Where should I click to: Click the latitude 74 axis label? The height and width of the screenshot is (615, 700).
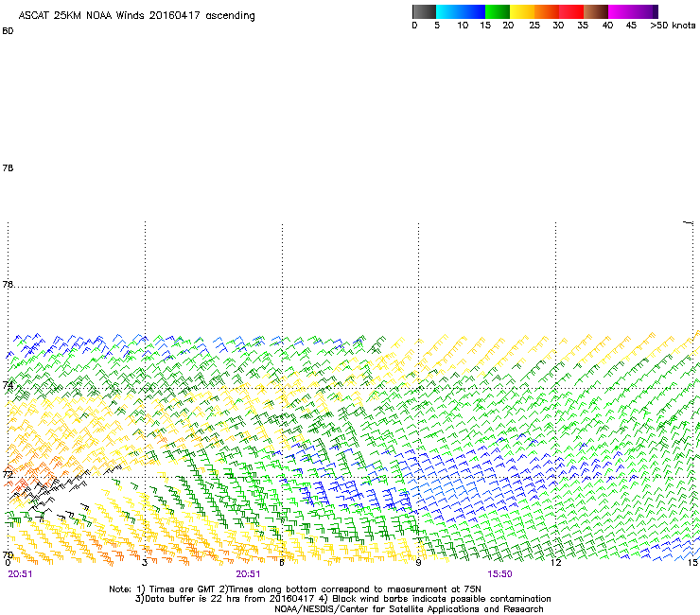pyautogui.click(x=8, y=384)
